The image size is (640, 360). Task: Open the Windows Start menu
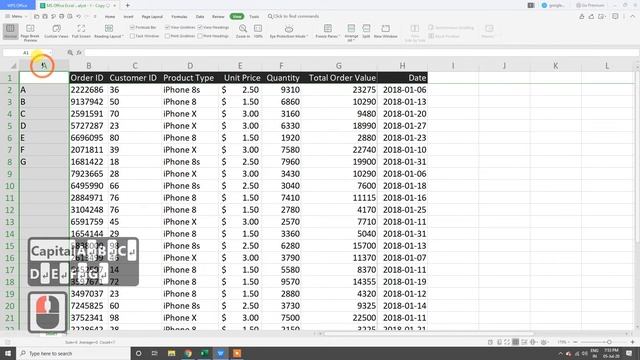tap(8, 353)
